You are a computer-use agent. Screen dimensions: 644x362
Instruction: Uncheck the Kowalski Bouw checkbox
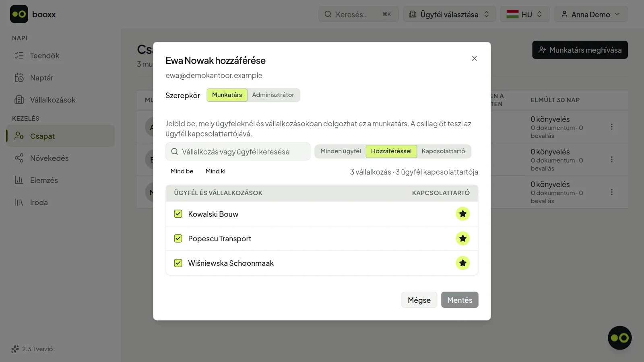[x=178, y=214]
